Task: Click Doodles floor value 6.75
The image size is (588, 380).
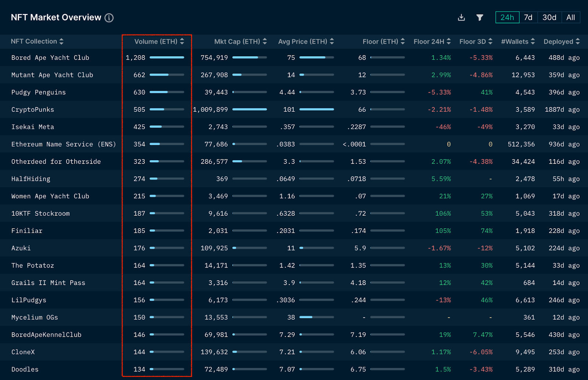Action: click(x=358, y=369)
